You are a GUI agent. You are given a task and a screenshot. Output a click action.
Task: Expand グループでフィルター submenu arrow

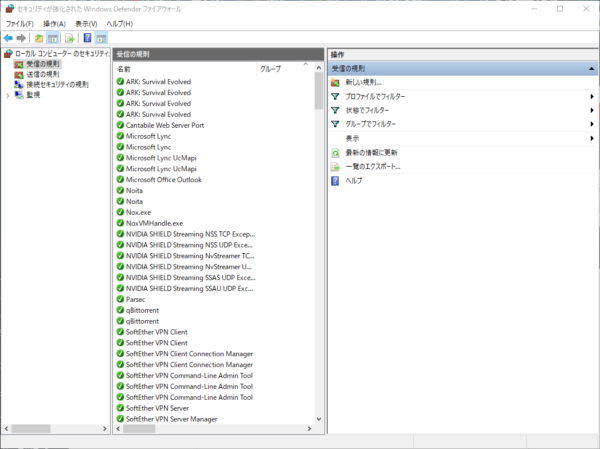pyautogui.click(x=592, y=124)
